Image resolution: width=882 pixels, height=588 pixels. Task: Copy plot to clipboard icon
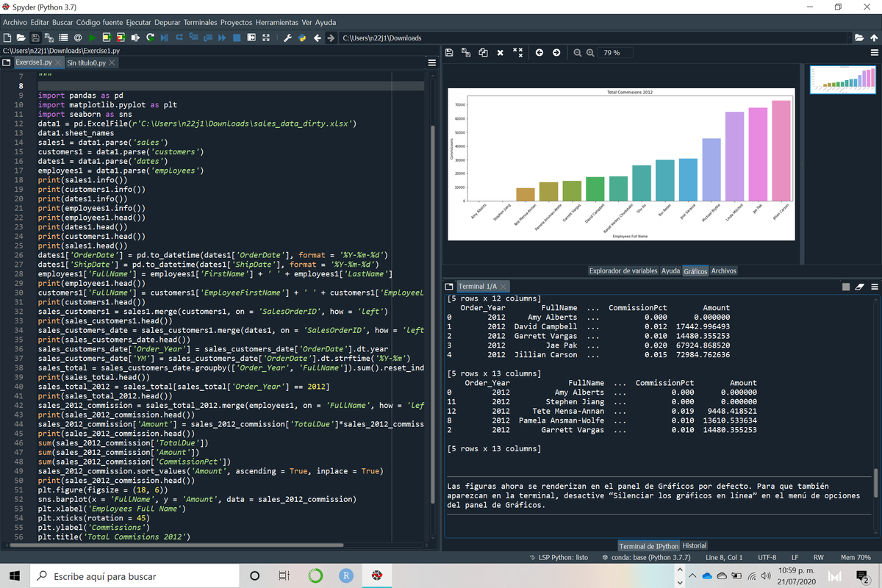[x=483, y=53]
